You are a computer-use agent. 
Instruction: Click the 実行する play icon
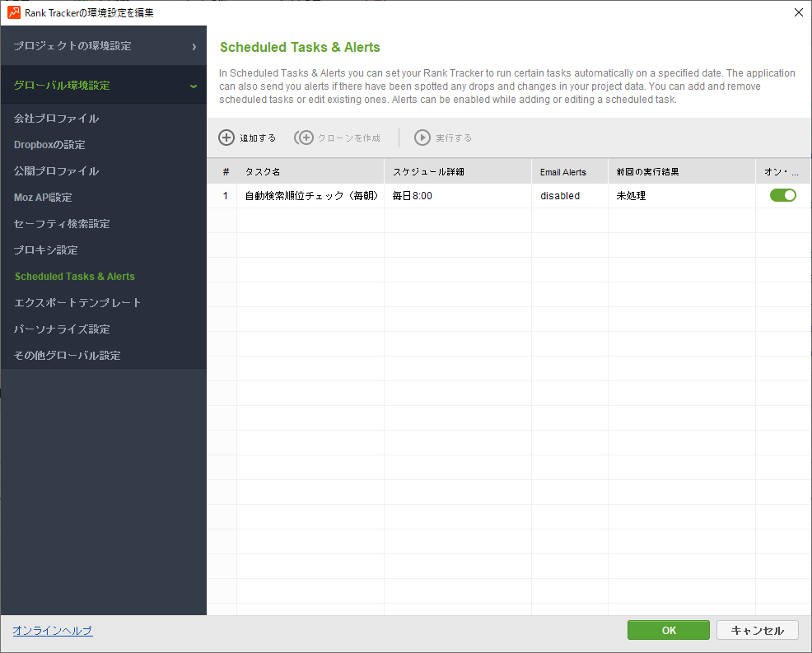pos(422,138)
